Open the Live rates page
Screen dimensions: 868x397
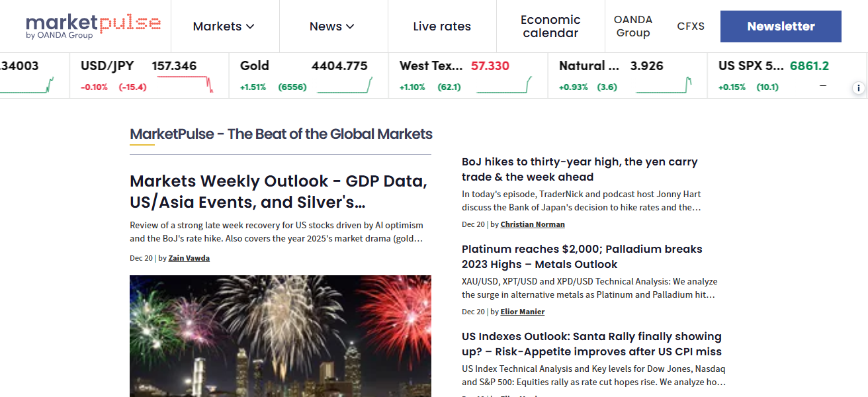tap(441, 26)
